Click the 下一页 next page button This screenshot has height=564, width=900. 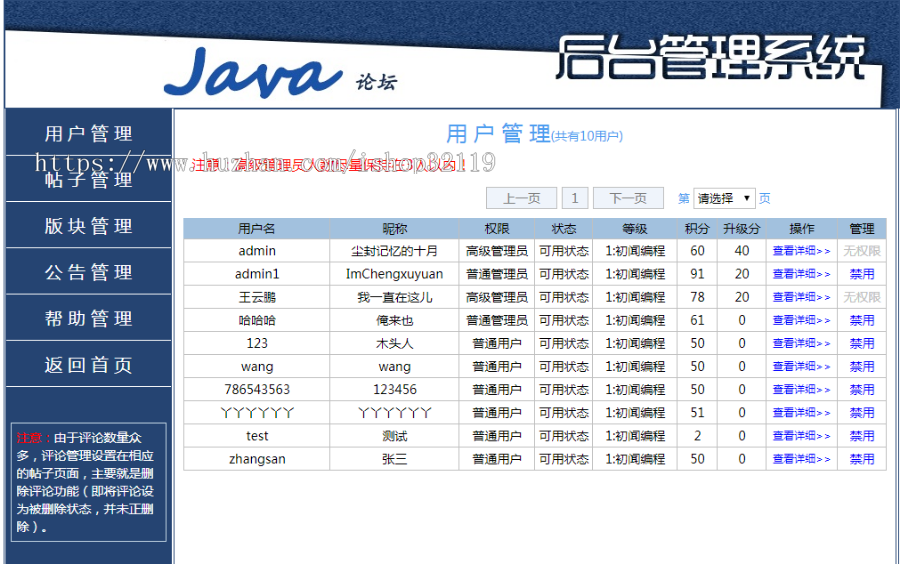tap(628, 199)
